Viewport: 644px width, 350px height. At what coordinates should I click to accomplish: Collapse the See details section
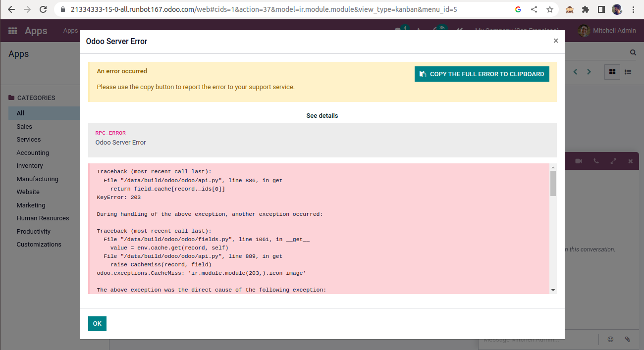pyautogui.click(x=322, y=116)
